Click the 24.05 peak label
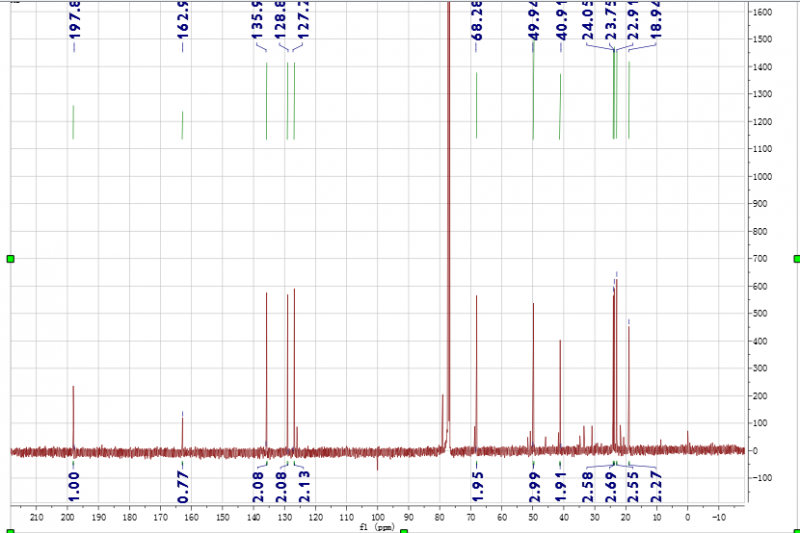The image size is (800, 533). pos(588,21)
